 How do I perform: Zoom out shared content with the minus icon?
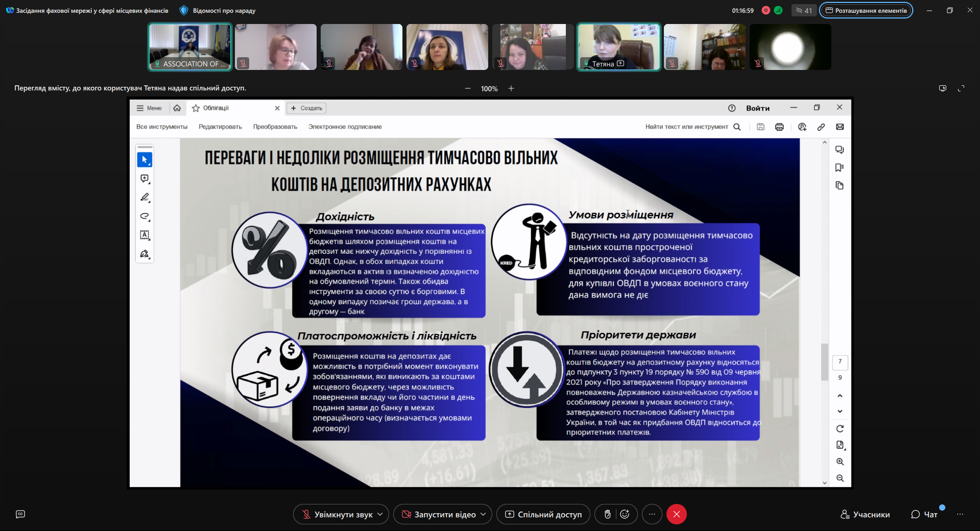point(467,88)
